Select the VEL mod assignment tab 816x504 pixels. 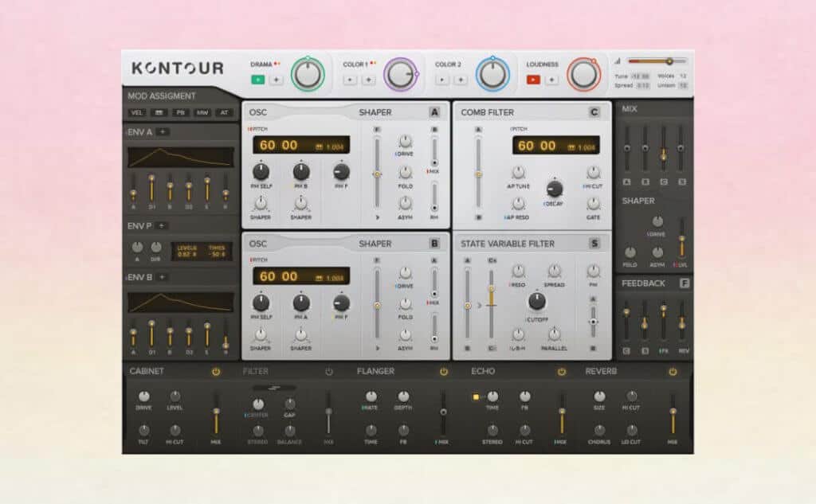(x=137, y=112)
